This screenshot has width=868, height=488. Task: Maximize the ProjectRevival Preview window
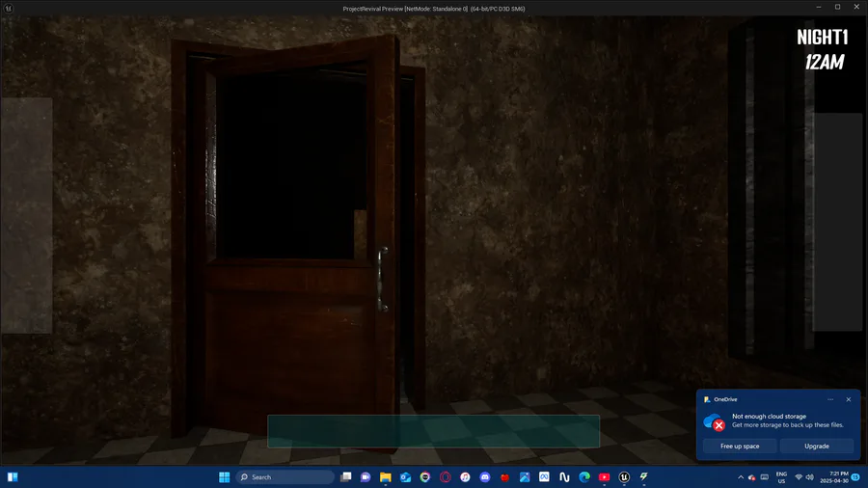coord(837,7)
